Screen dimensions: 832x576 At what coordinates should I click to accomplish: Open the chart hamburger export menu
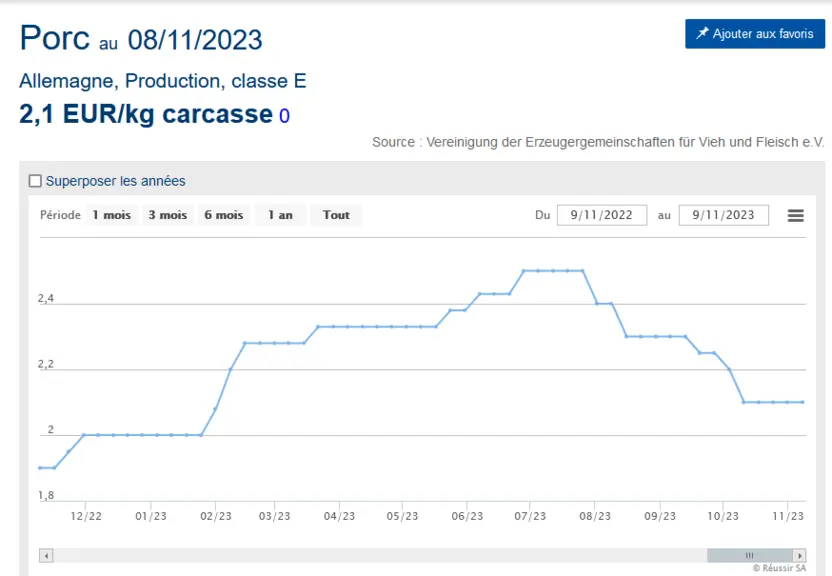click(795, 215)
